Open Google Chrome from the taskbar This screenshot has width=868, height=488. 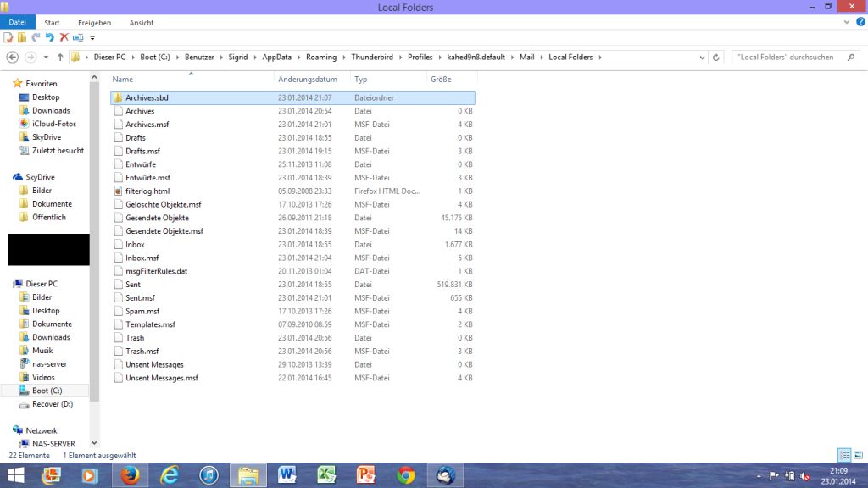(x=405, y=475)
